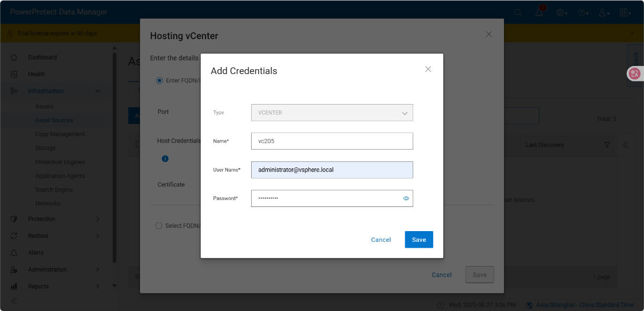Click the Last Discovery column header
The height and width of the screenshot is (311, 644).
[545, 145]
